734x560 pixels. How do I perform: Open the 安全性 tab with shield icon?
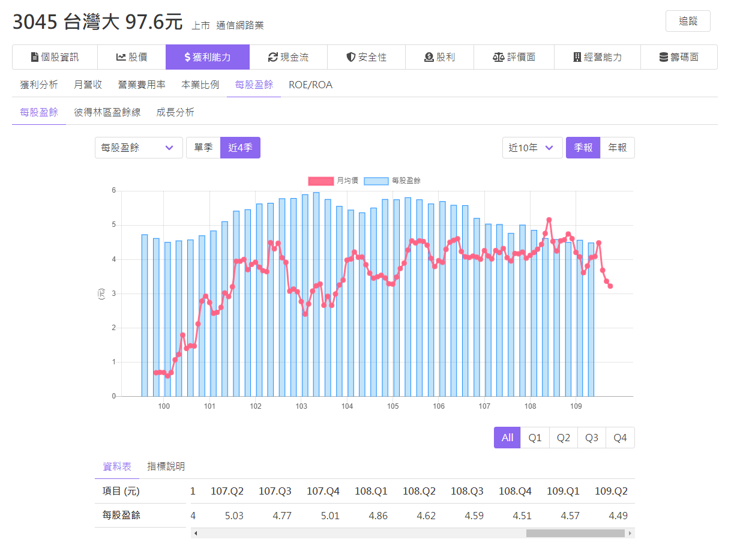(x=366, y=57)
